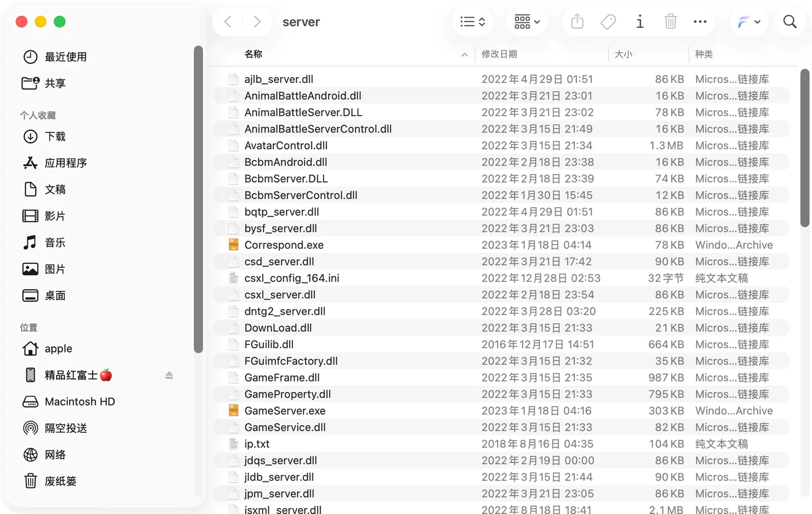Select the Correspond.exe file icon
The height and width of the screenshot is (514, 812).
[234, 245]
